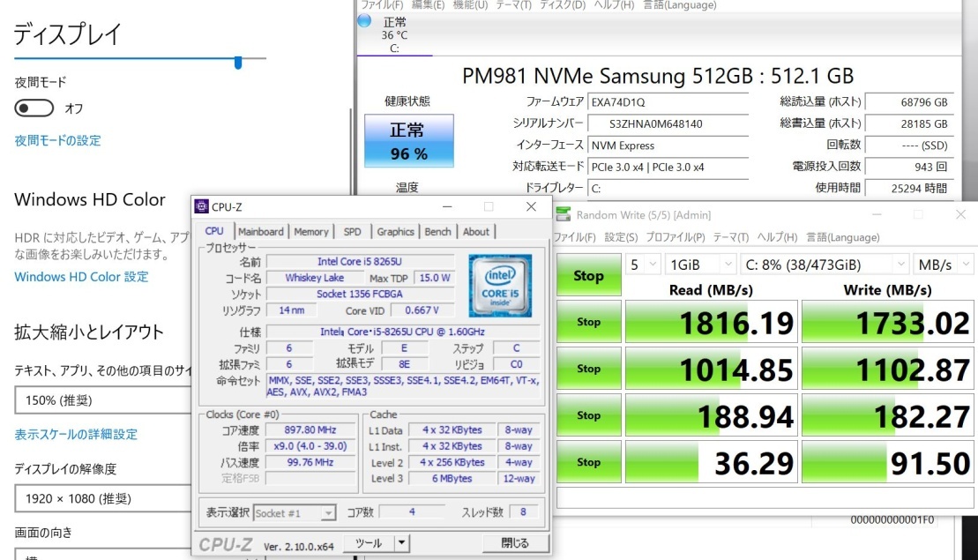Click the 正常 96 % health status button

pyautogui.click(x=408, y=141)
